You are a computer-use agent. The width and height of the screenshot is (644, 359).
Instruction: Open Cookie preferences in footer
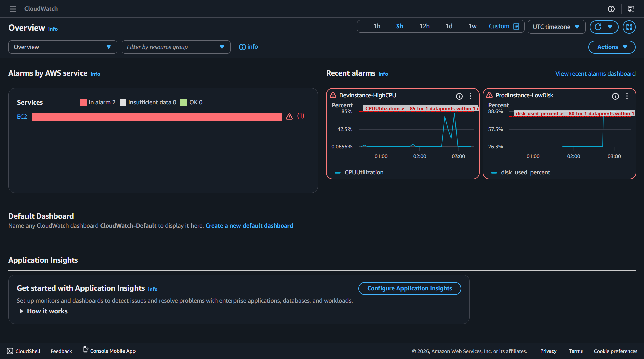point(615,351)
